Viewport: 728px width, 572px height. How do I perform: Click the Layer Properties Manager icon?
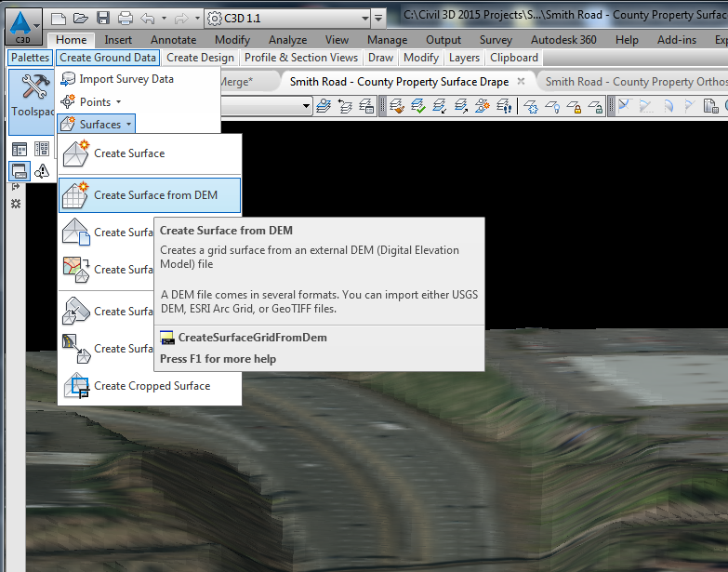click(324, 106)
